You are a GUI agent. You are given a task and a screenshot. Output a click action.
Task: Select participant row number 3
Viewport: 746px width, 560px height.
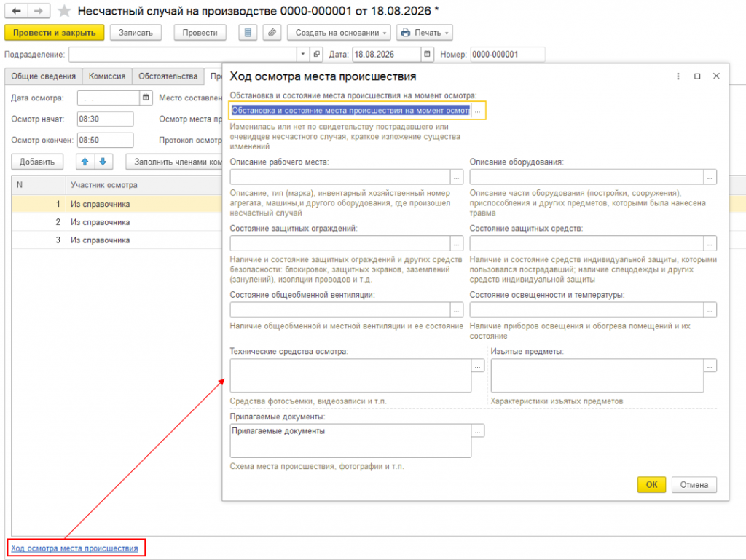[117, 240]
